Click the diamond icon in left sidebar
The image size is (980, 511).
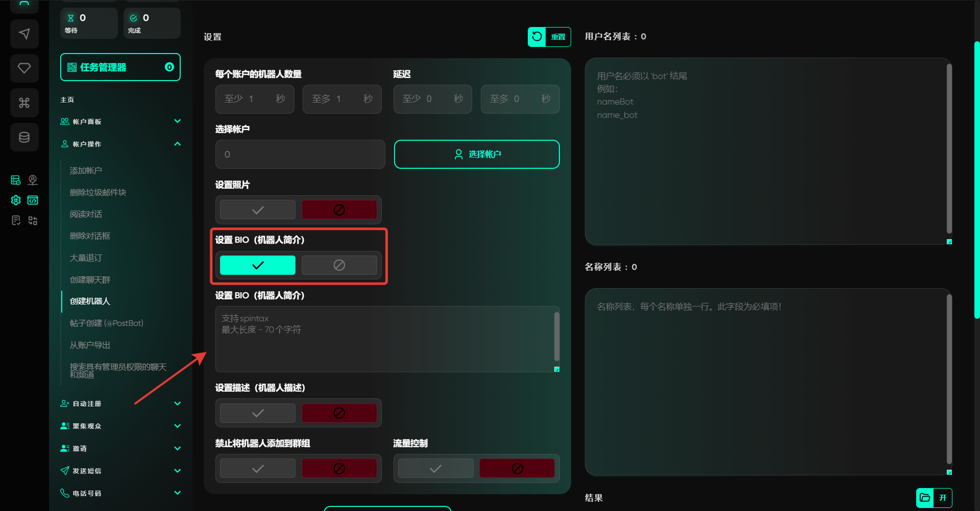pyautogui.click(x=24, y=68)
